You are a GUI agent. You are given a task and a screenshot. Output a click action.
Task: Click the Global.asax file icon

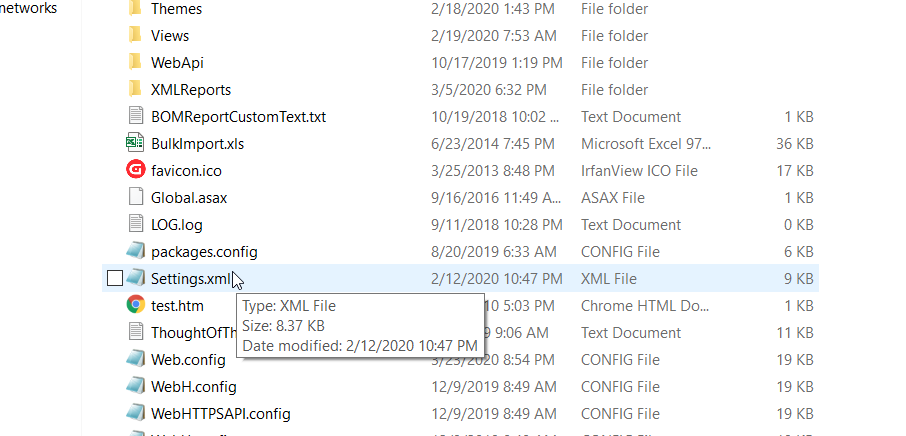point(135,198)
